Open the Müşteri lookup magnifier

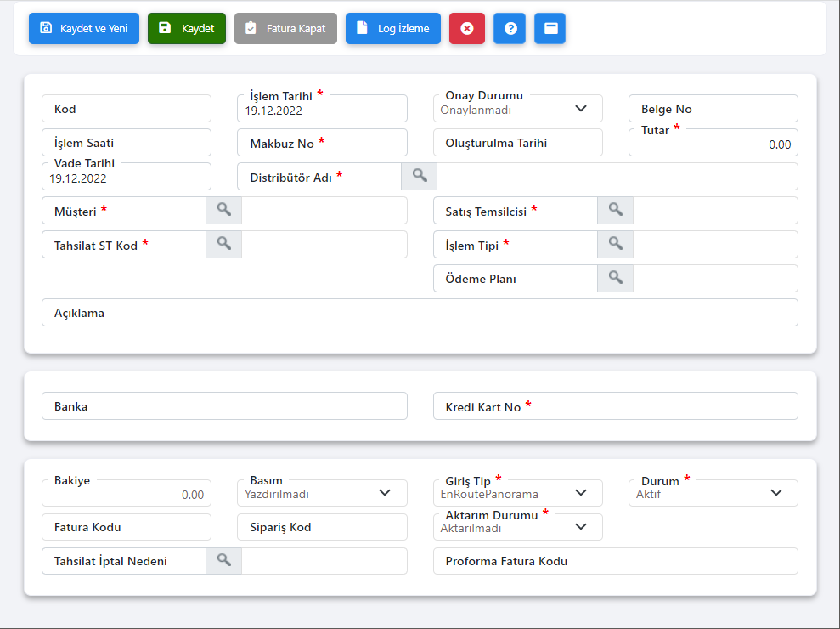click(224, 210)
